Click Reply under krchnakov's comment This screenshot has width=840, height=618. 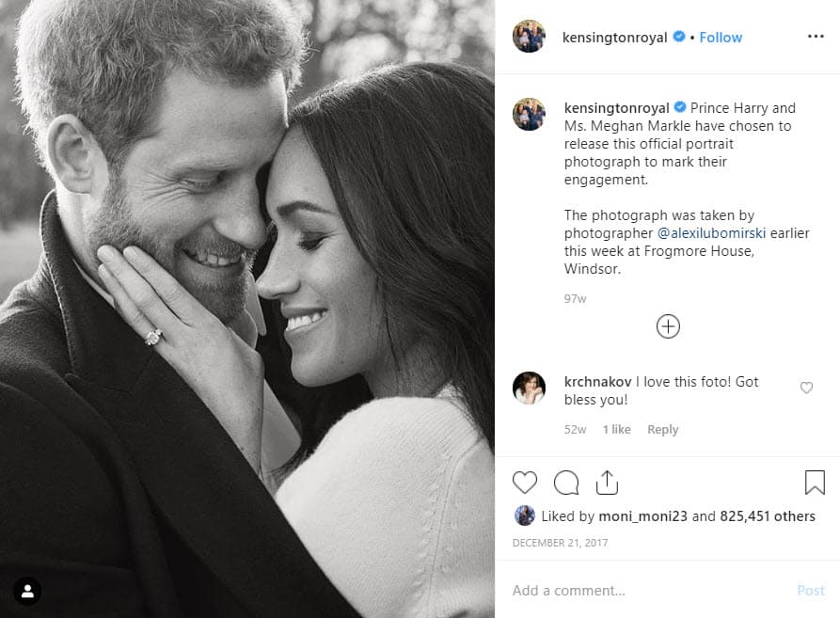tap(663, 429)
